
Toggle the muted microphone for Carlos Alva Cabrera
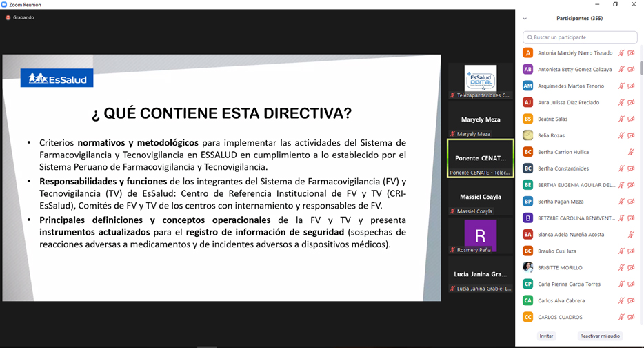click(x=621, y=300)
